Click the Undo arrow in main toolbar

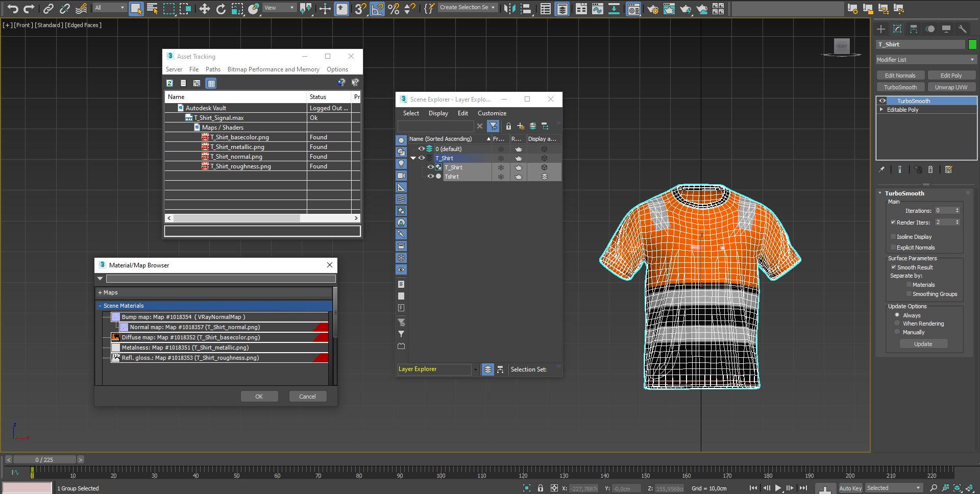(12, 8)
